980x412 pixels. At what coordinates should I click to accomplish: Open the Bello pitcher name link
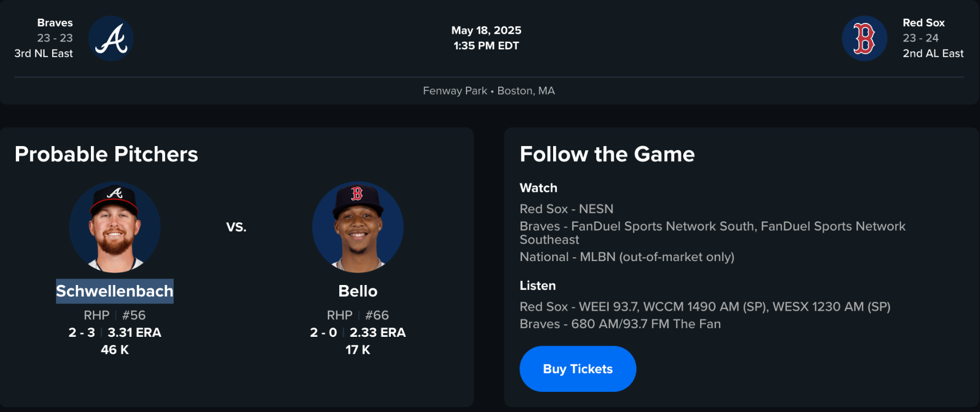coord(358,291)
